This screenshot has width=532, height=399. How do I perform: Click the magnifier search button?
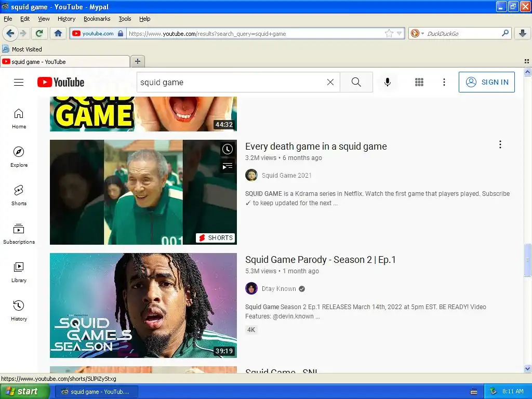(x=356, y=82)
